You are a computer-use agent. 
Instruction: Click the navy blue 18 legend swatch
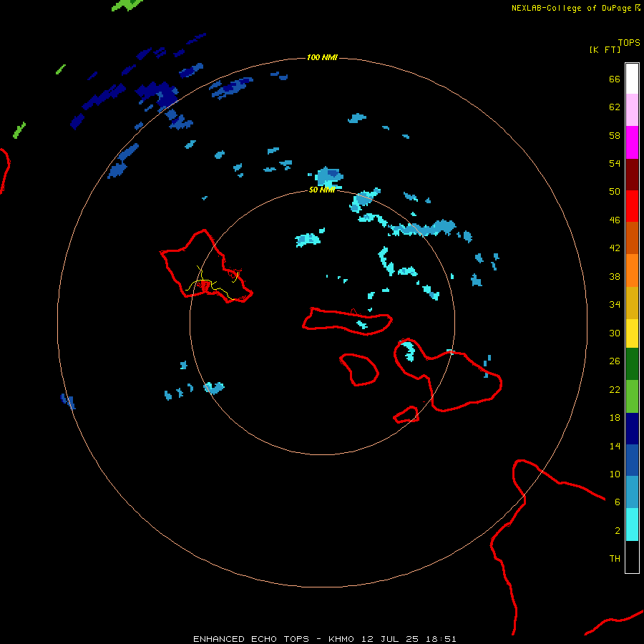(632, 429)
